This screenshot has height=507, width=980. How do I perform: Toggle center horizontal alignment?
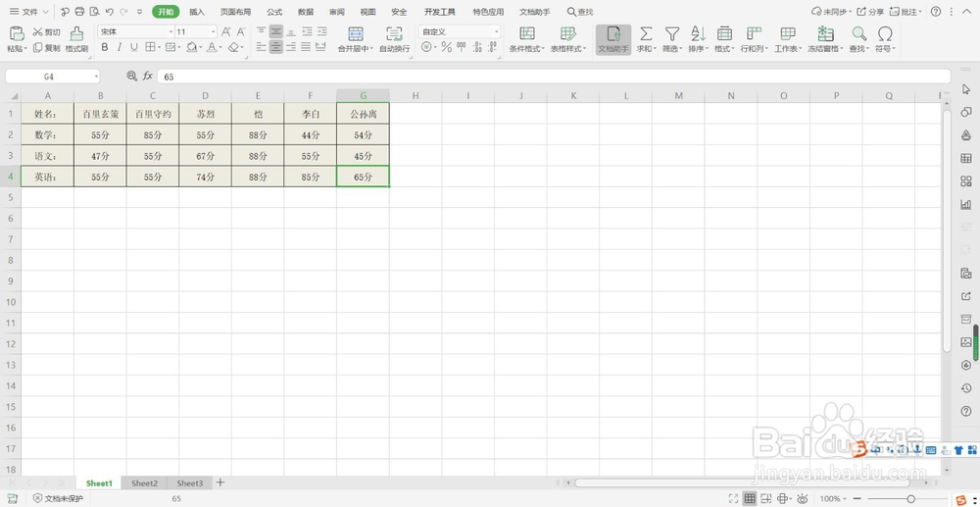276,47
